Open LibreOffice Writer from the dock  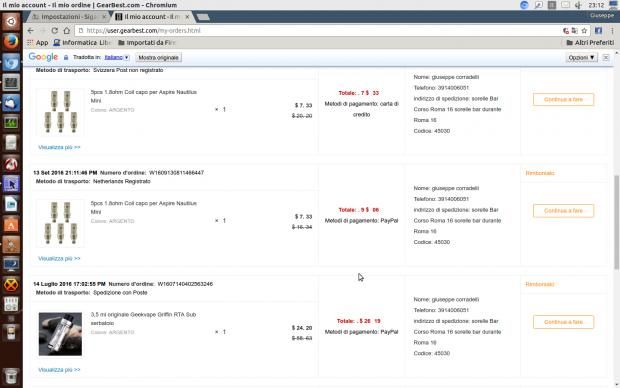point(11,204)
